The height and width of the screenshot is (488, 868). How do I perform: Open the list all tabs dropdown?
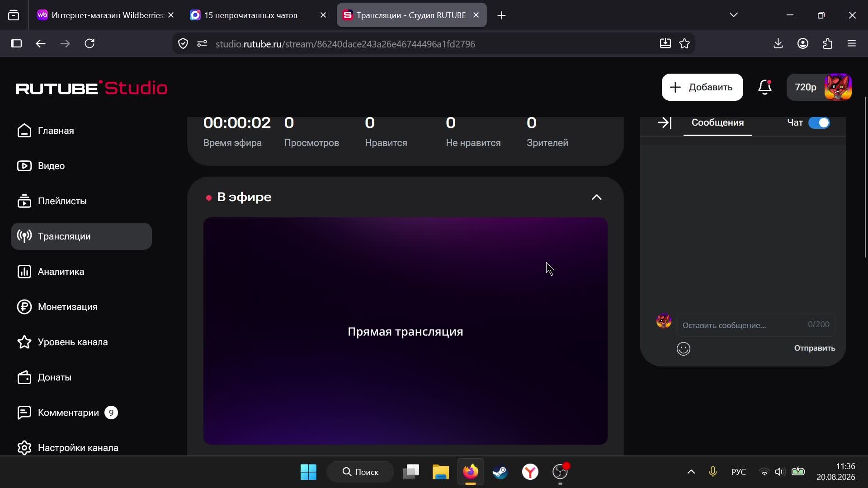(733, 15)
